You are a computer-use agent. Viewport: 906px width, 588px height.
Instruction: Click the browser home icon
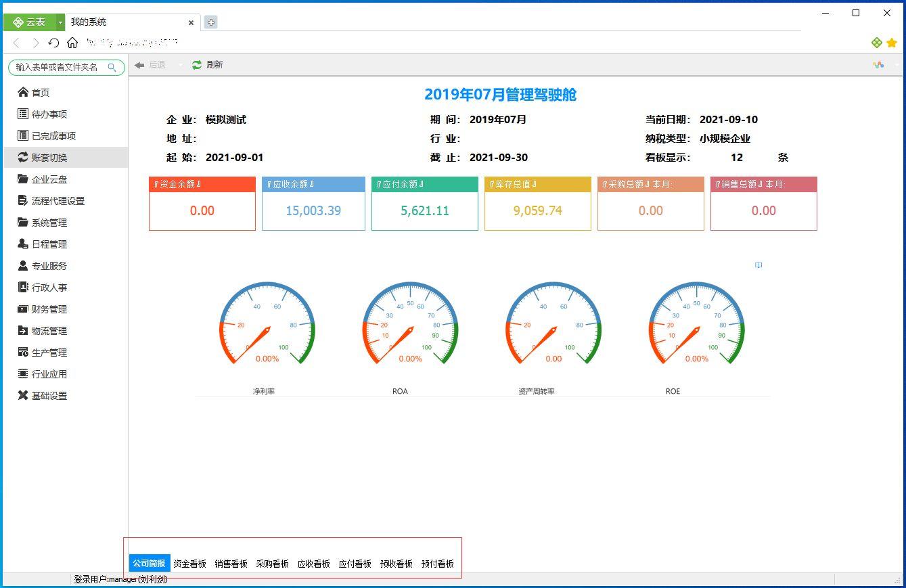point(72,43)
